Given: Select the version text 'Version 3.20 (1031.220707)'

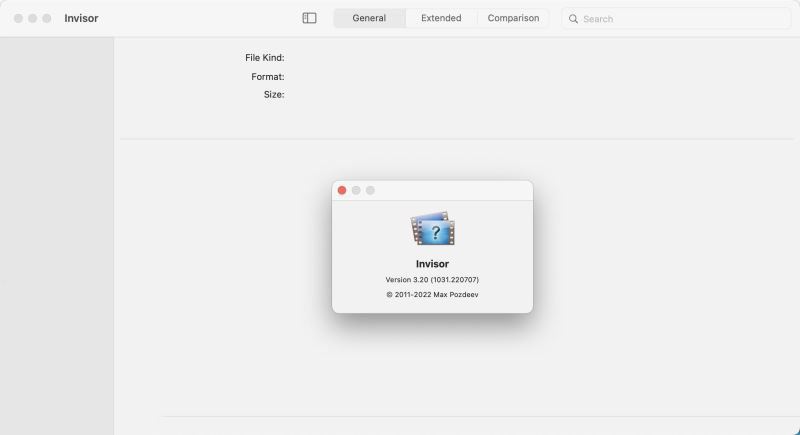Looking at the screenshot, I should tap(432, 279).
